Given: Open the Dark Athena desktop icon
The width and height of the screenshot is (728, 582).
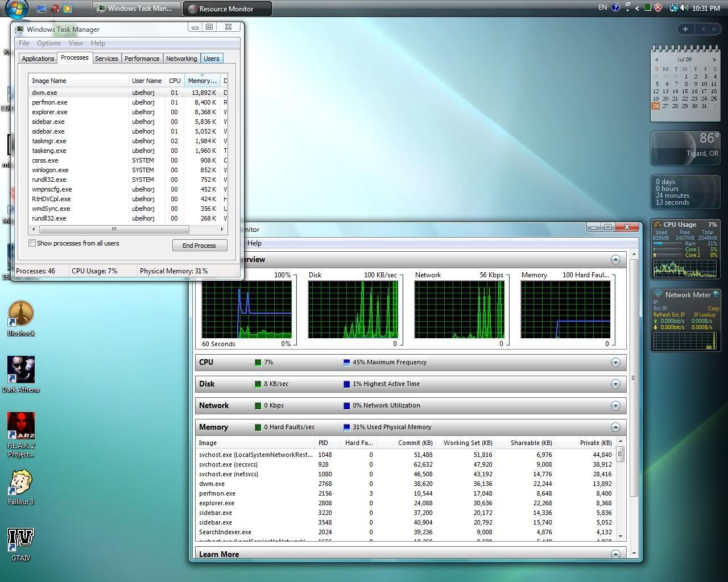Looking at the screenshot, I should pos(21,371).
